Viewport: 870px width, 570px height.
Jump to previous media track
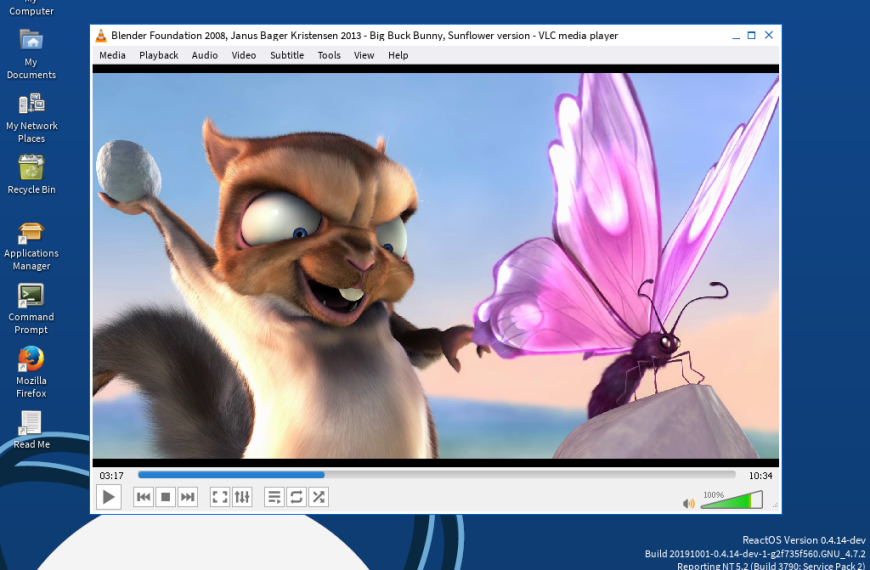[143, 497]
